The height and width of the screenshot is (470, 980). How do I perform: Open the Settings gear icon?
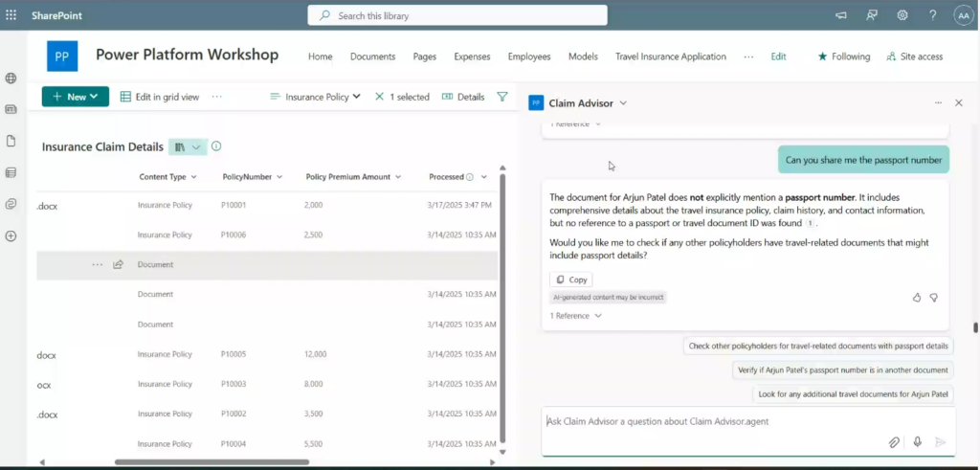pos(902,15)
